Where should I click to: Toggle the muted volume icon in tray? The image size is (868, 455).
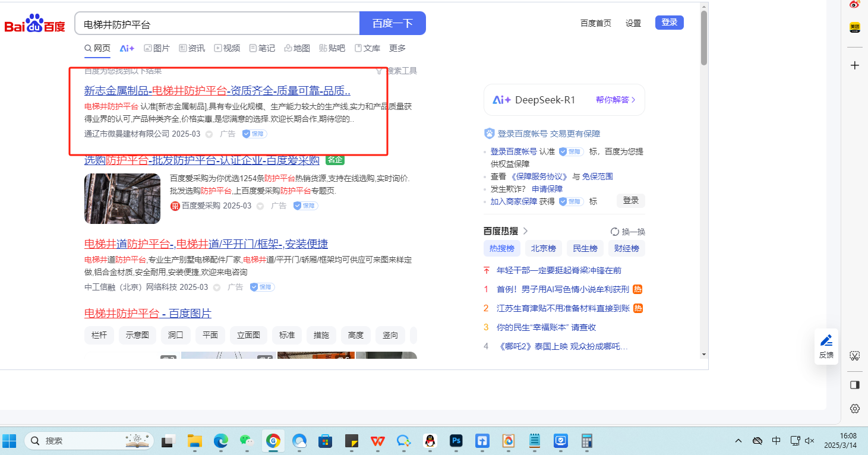coord(809,441)
